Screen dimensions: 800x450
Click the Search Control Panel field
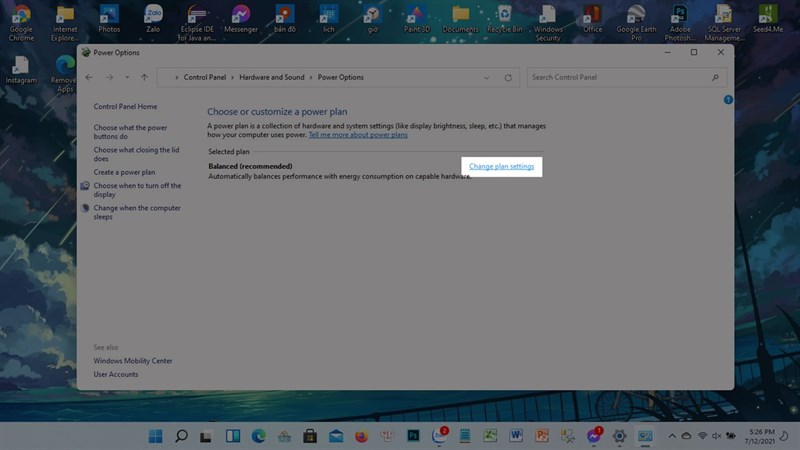pos(627,78)
